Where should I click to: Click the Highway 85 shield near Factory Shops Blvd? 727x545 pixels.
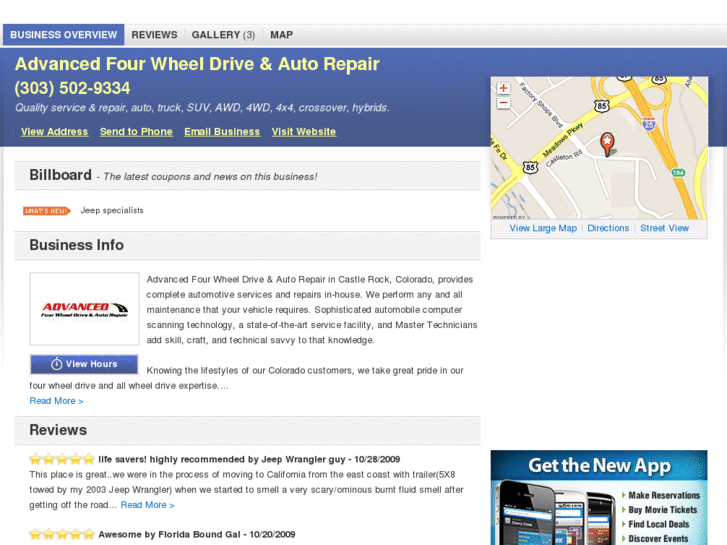click(x=602, y=106)
